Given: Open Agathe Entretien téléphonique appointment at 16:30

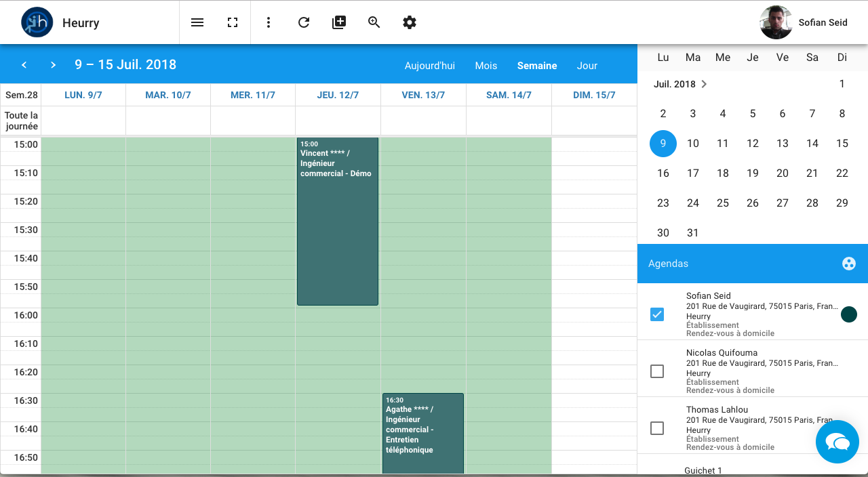Looking at the screenshot, I should tap(423, 434).
